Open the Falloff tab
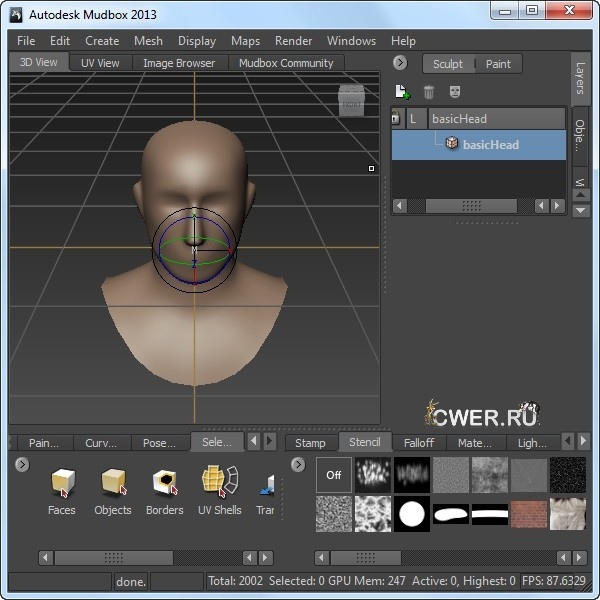The image size is (600, 600). pos(419,442)
